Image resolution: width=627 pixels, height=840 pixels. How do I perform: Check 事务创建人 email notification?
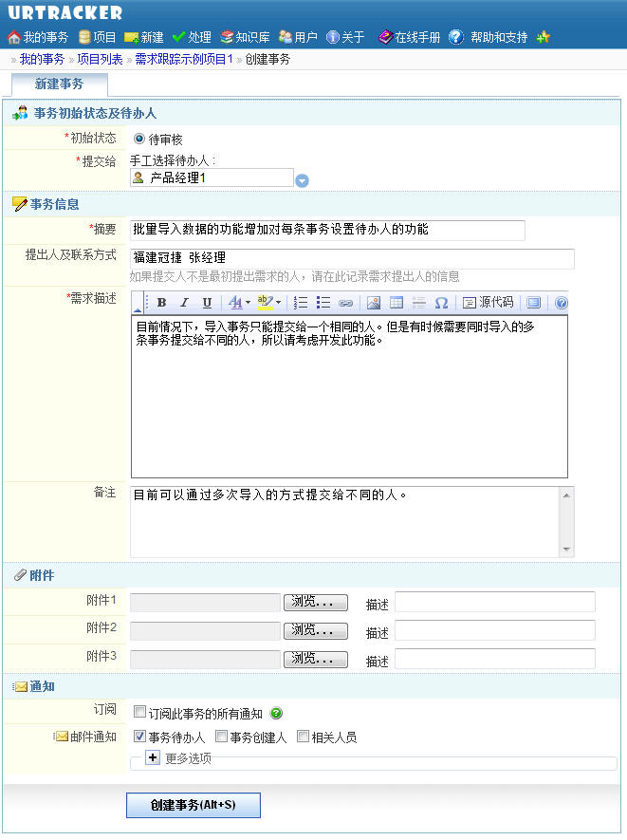[x=221, y=737]
